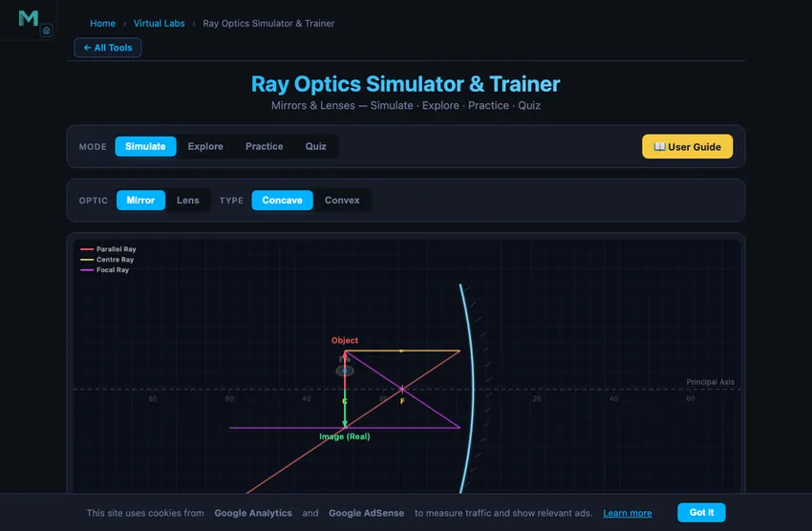Click the M site logo
812x531 pixels.
28,18
